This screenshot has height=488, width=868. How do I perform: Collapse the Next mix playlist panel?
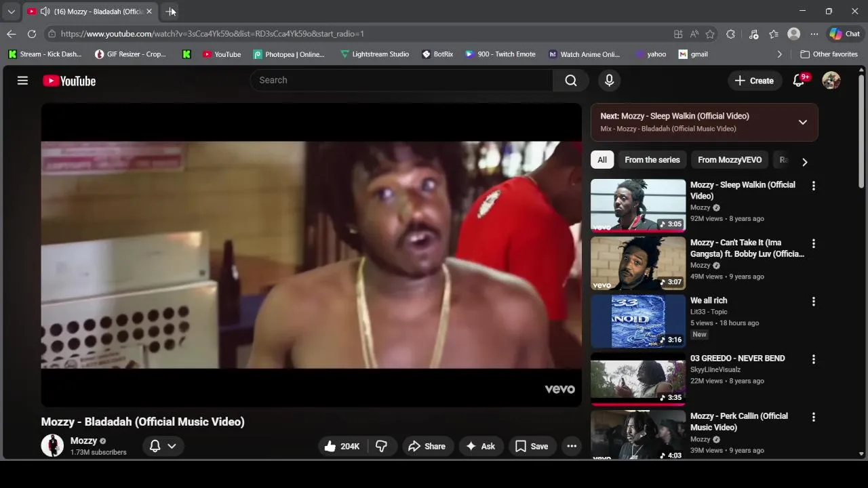(x=803, y=122)
